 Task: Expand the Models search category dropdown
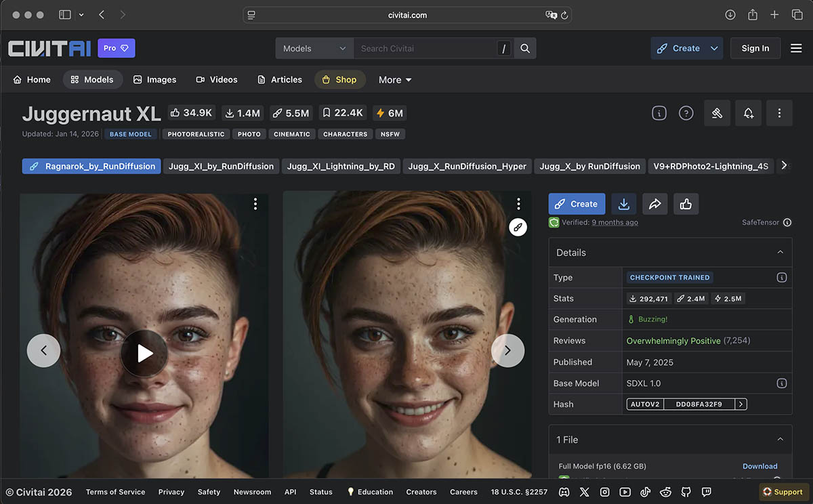pyautogui.click(x=314, y=49)
